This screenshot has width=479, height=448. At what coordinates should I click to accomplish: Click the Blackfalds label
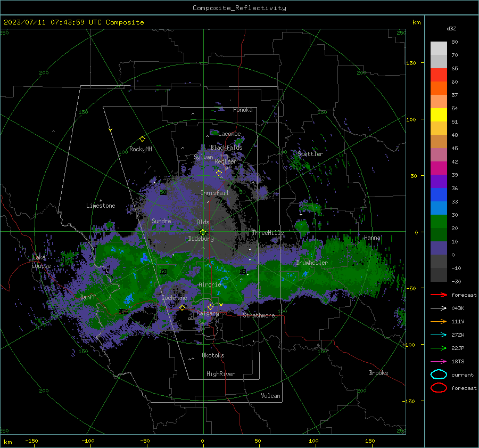226,148
